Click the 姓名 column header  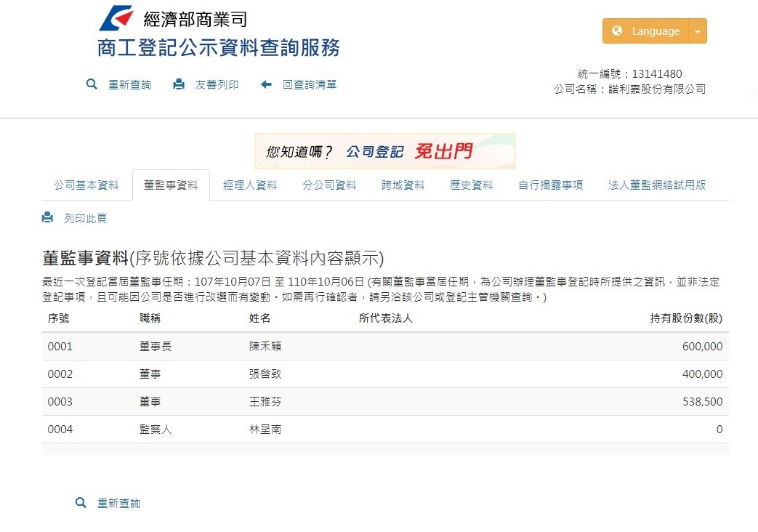click(x=259, y=318)
